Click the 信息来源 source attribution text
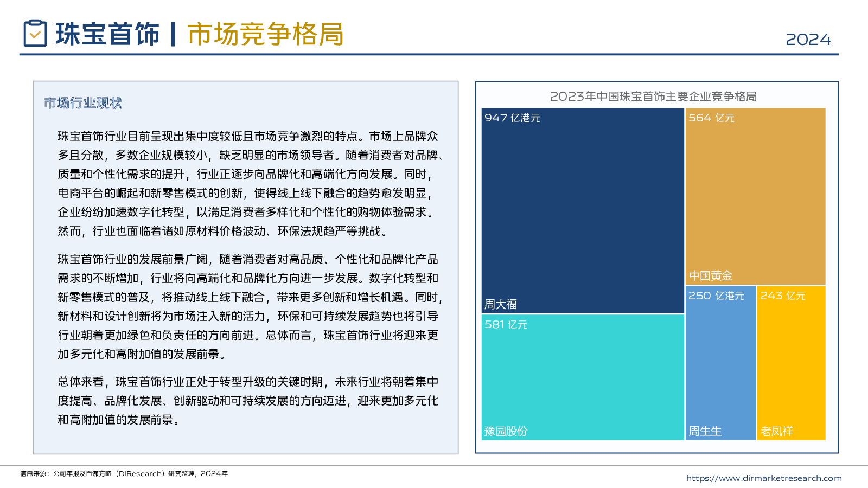Image resolution: width=868 pixels, height=488 pixels. [124, 473]
